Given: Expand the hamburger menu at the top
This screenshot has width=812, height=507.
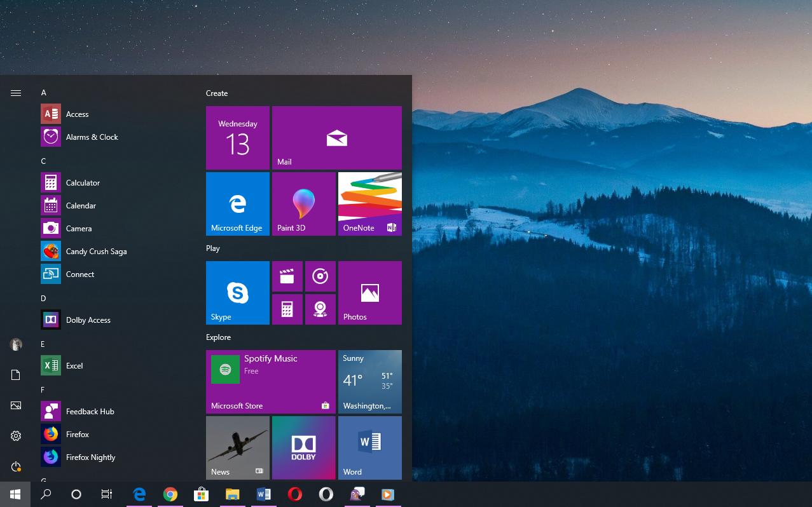Looking at the screenshot, I should click(x=15, y=93).
